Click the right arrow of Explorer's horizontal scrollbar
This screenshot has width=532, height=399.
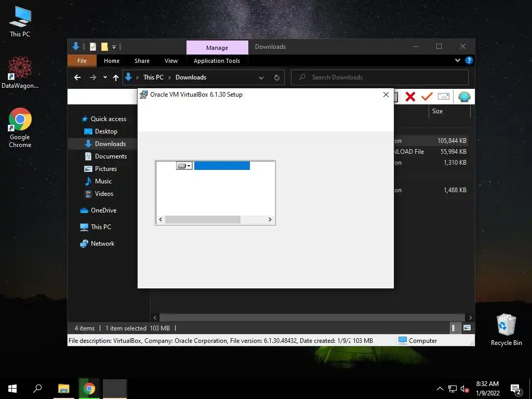(x=470, y=317)
